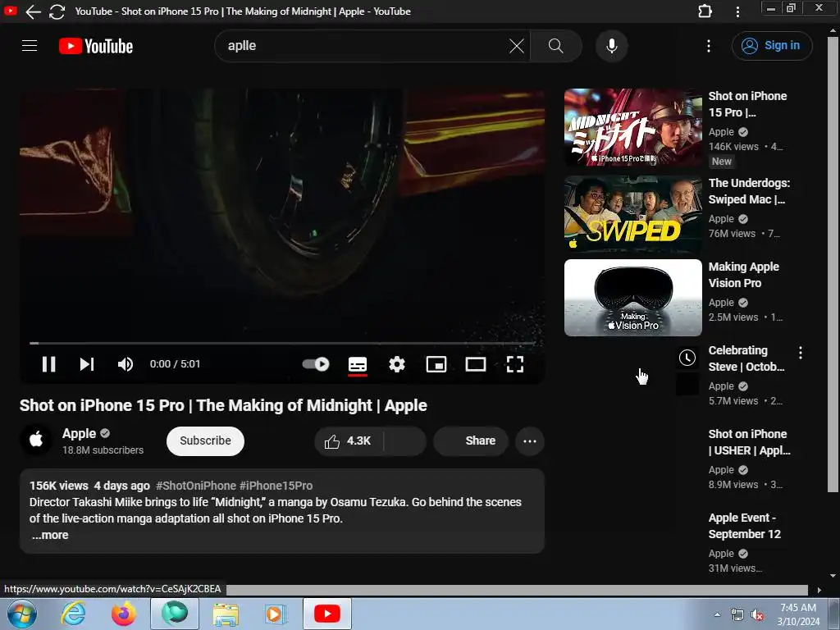The width and height of the screenshot is (840, 630).
Task: Open the Apple channel name link
Action: (79, 433)
